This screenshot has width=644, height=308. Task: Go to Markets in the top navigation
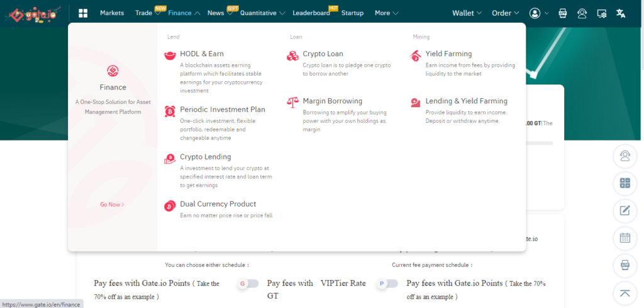[112, 13]
